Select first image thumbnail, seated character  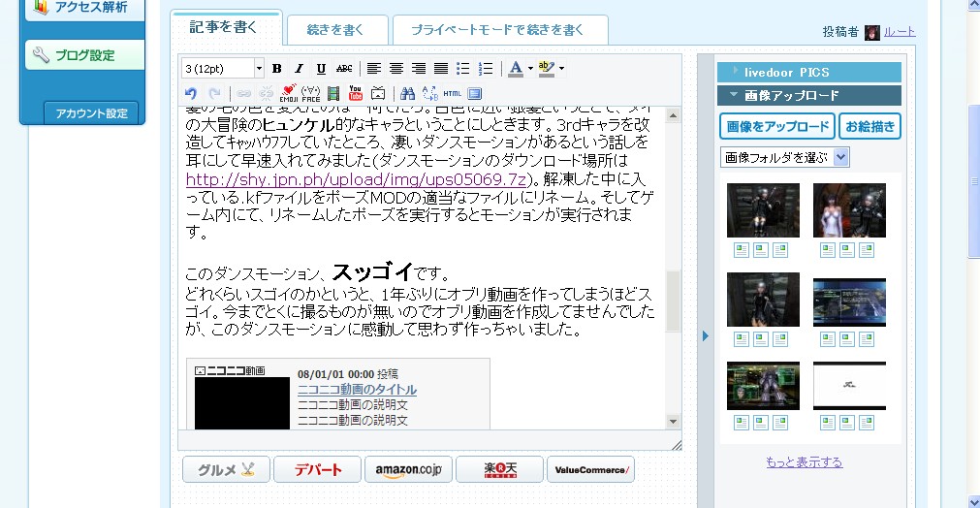pos(763,210)
